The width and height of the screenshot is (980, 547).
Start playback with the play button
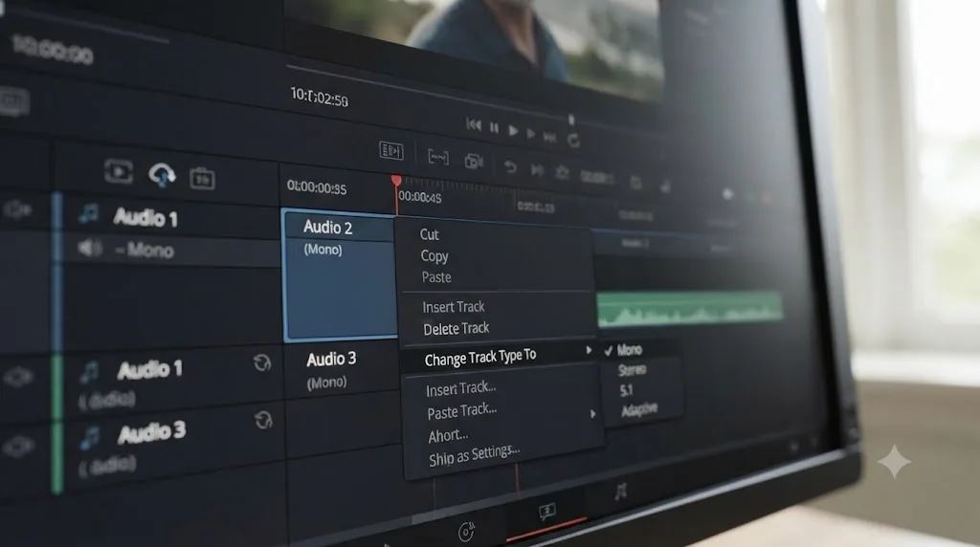point(513,130)
